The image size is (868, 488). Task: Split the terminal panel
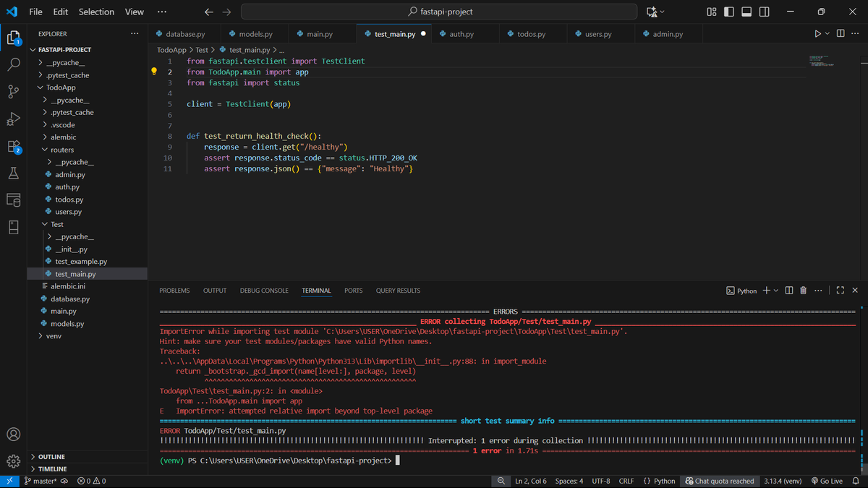[789, 291]
